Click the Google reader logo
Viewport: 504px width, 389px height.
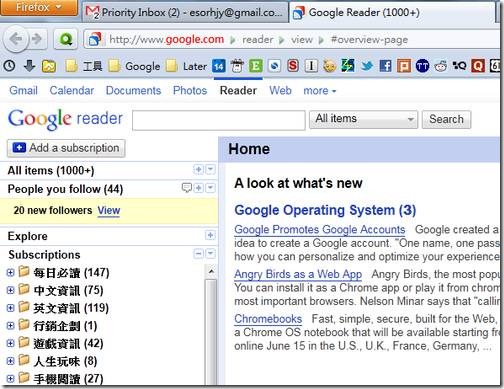[x=65, y=119]
